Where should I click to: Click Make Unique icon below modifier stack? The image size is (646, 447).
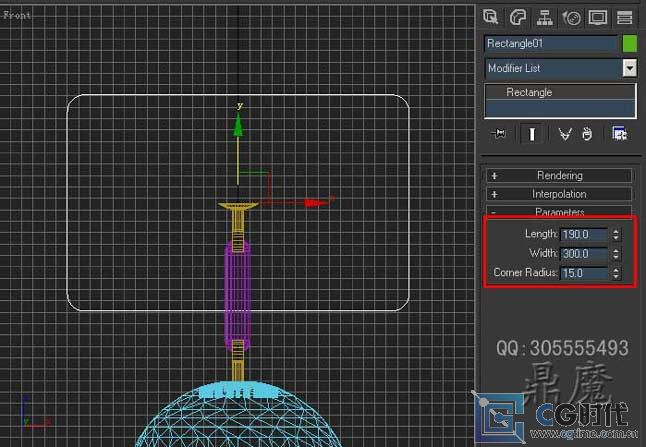tap(565, 133)
